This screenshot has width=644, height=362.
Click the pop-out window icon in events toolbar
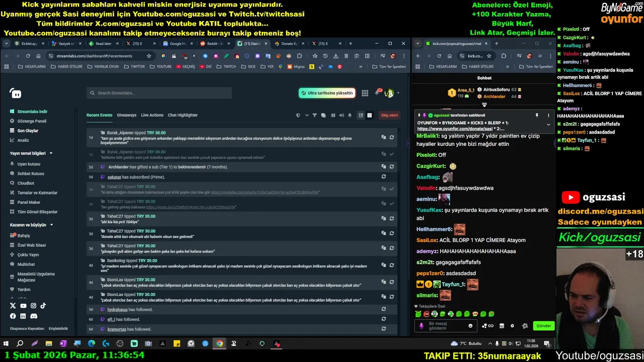pyautogui.click(x=324, y=115)
